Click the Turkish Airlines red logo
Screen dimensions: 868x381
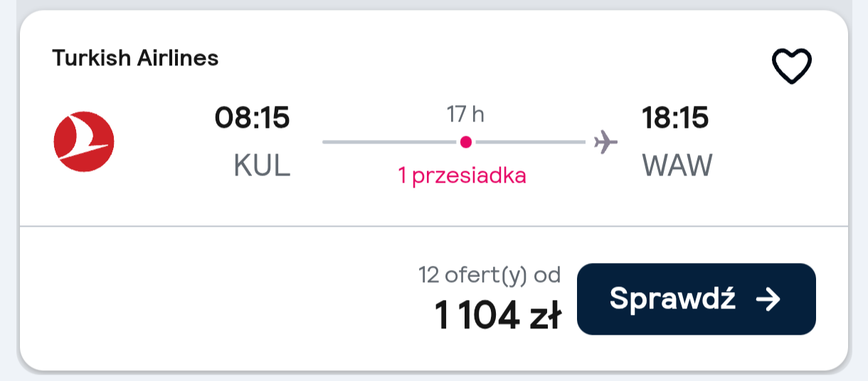point(84,141)
